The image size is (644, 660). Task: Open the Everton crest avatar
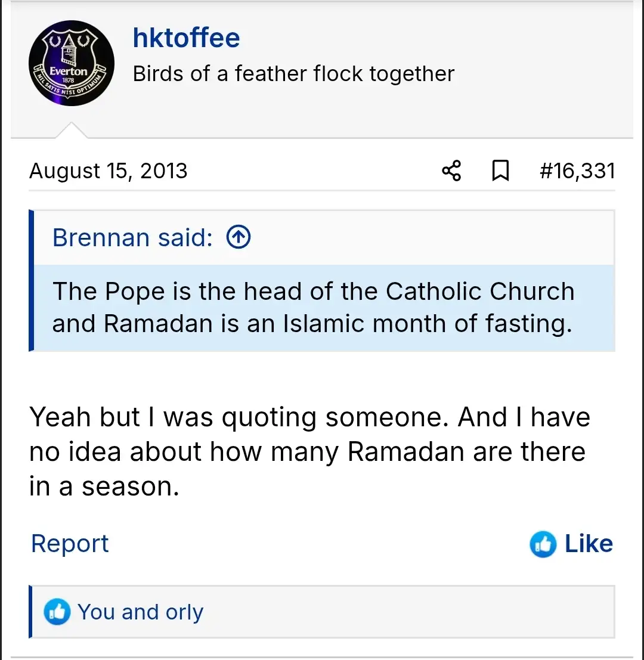(x=72, y=63)
